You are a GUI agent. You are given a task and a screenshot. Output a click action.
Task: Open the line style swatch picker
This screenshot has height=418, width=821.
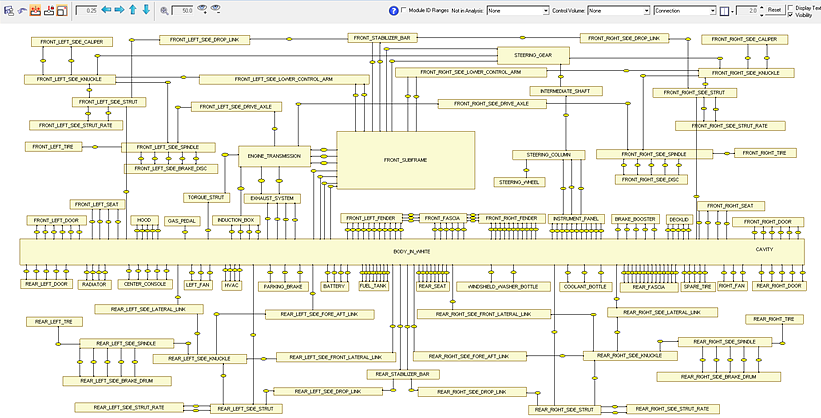[x=726, y=10]
